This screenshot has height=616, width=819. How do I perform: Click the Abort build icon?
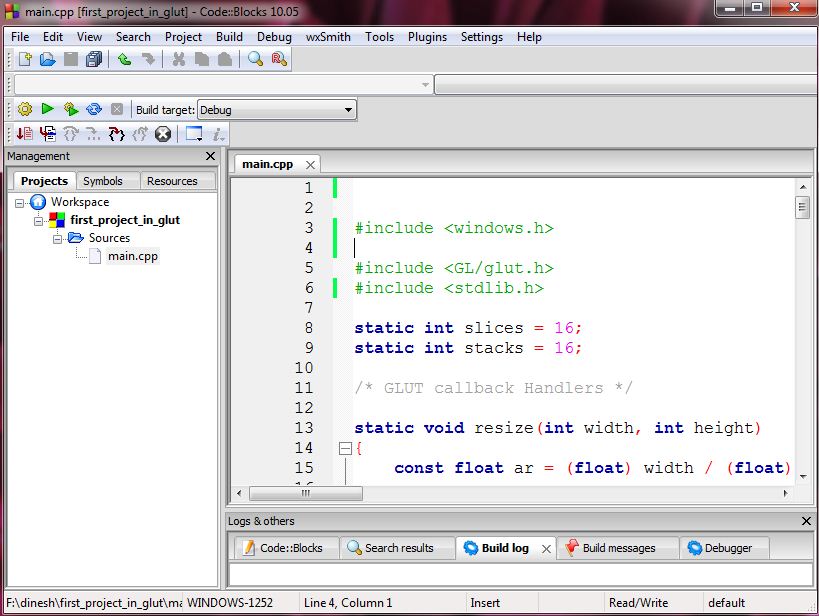tap(117, 109)
